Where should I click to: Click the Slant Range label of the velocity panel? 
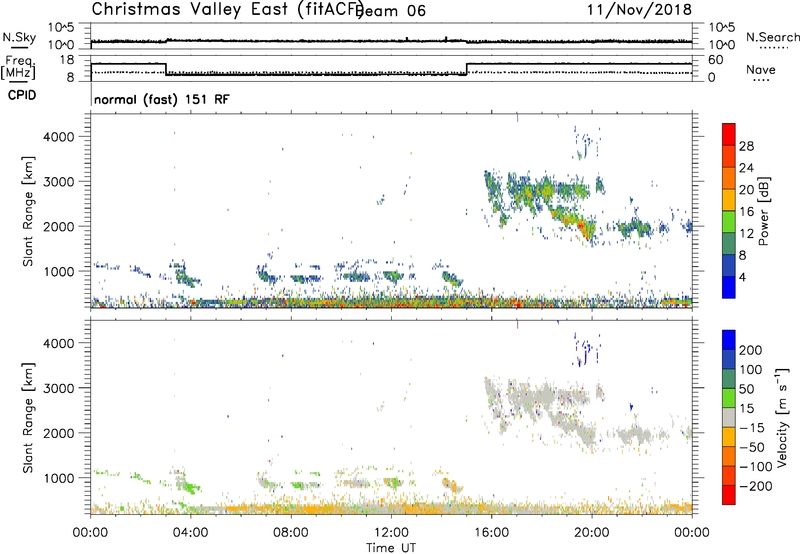28,417
